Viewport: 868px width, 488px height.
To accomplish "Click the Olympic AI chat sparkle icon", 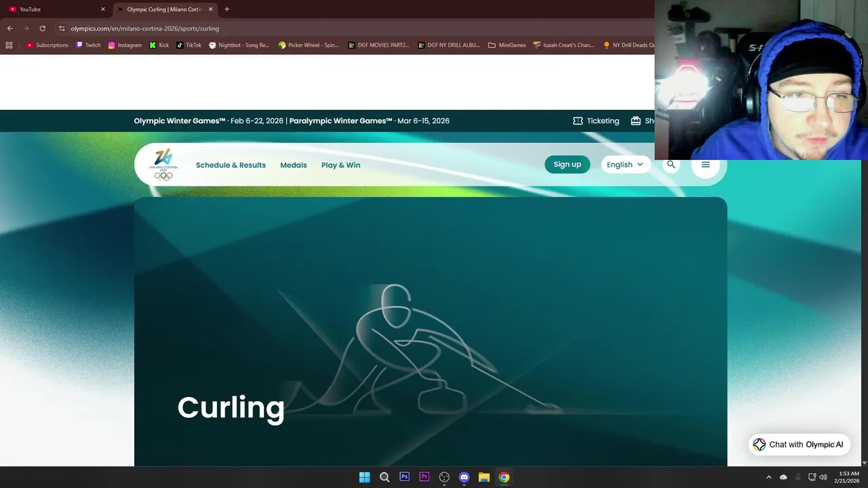I will 759,445.
